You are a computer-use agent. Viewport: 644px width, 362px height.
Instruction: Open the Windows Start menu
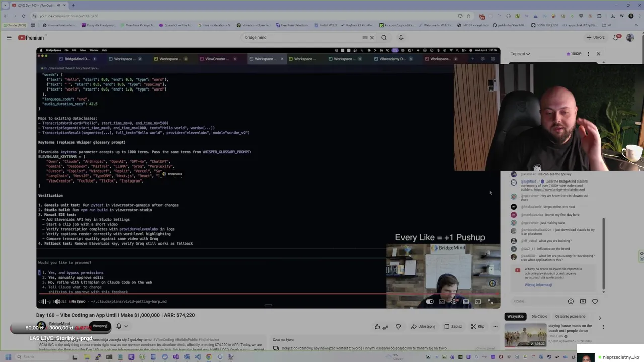pos(8,357)
